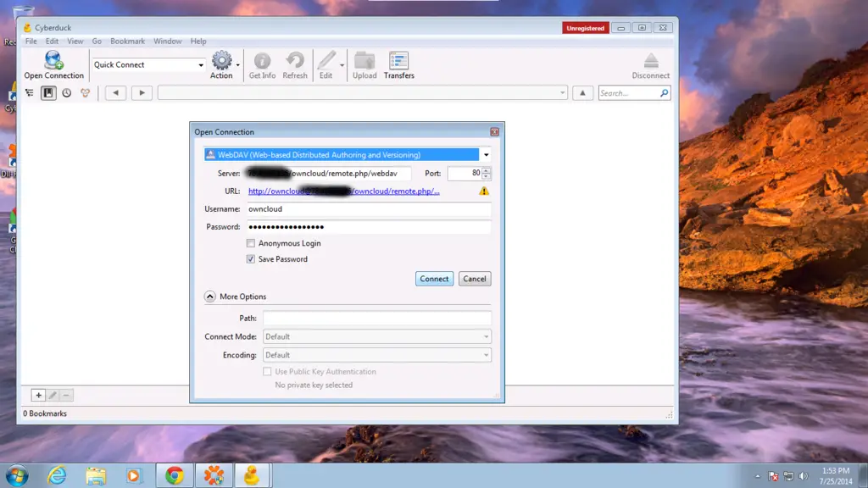Image resolution: width=868 pixels, height=488 pixels.
Task: Click the Edit pencil toolbar icon
Action: pyautogui.click(x=326, y=64)
